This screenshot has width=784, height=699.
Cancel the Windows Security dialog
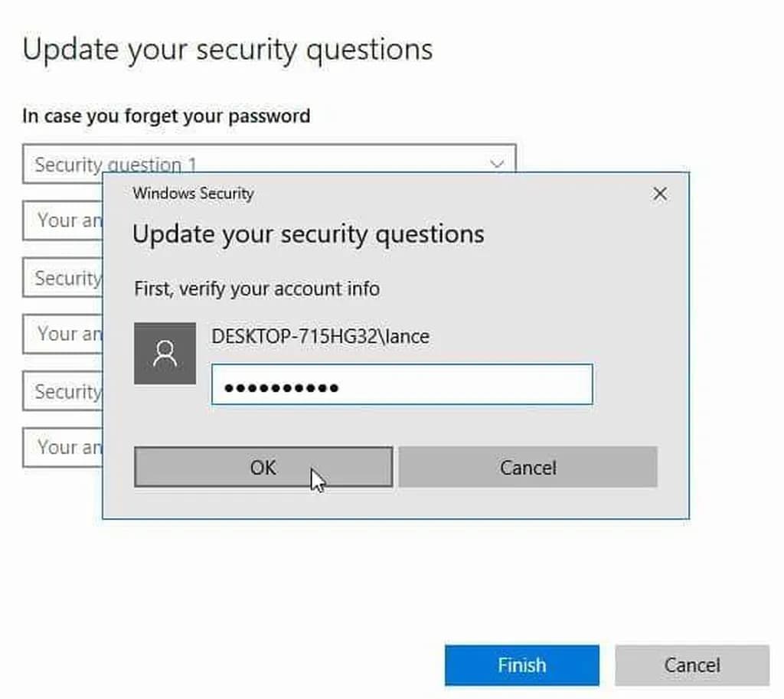(528, 467)
